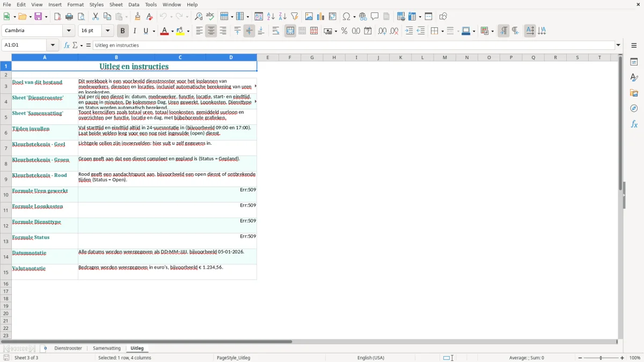Expand the Name Box dropdown
The image size is (644, 362).
coord(53,46)
